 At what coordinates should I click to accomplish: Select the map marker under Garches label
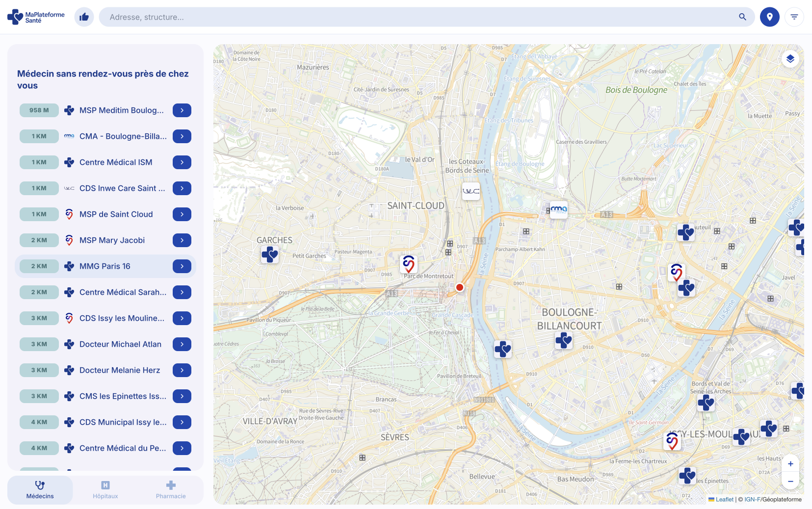[x=270, y=254]
